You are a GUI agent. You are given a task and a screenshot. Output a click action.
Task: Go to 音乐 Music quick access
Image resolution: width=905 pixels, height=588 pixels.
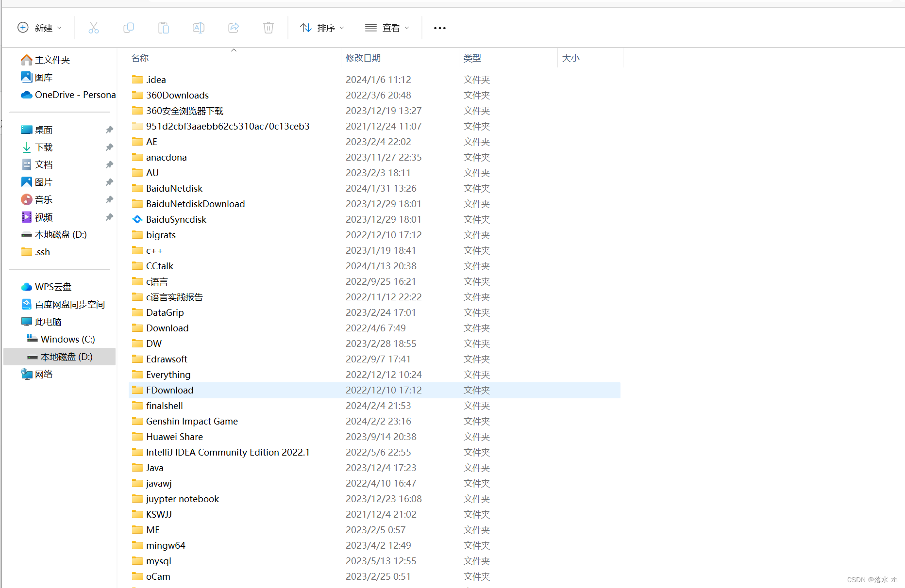coord(37,199)
